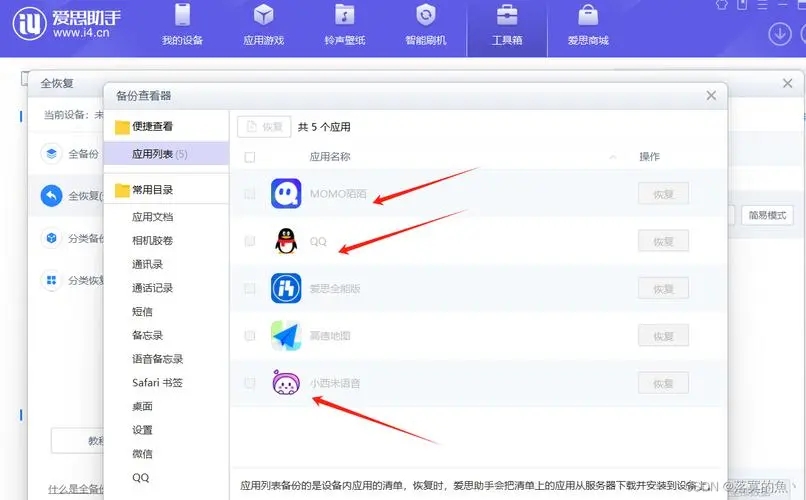Click the download arrow icon in header
This screenshot has width=806, height=500.
coord(780,34)
